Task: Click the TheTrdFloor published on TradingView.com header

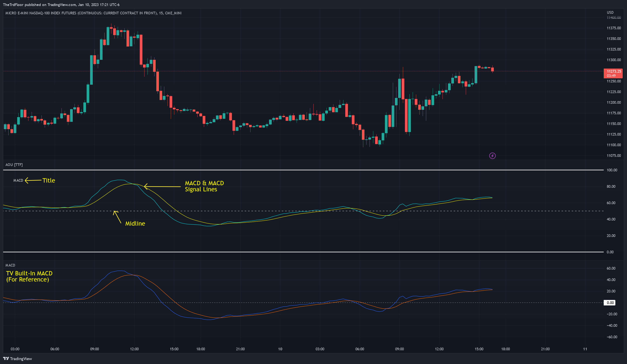Action: click(61, 5)
